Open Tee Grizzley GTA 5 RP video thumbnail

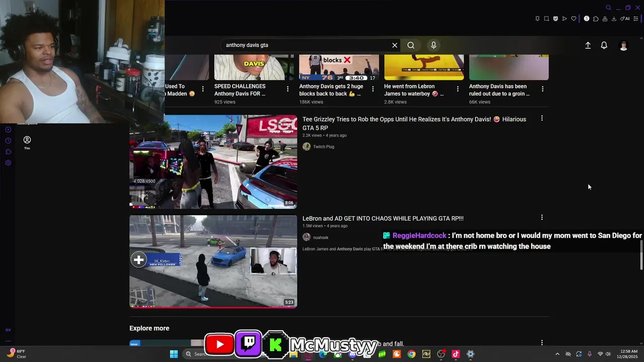[x=213, y=162]
